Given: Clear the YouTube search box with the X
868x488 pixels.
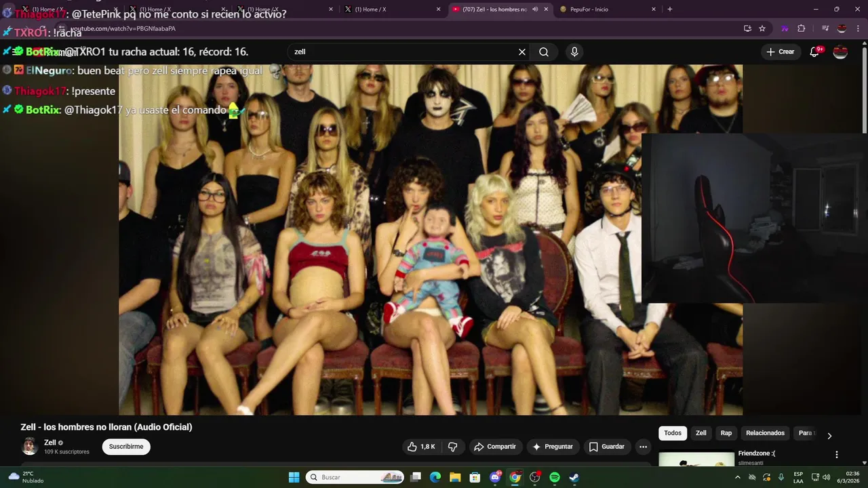Looking at the screenshot, I should click(x=522, y=52).
